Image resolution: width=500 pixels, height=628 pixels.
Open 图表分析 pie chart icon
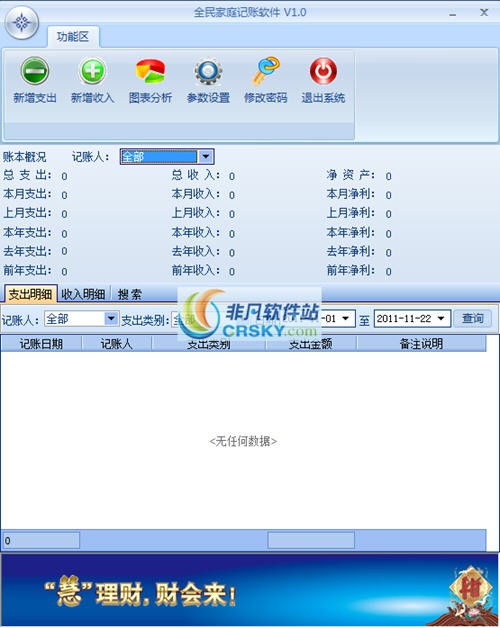tap(150, 71)
